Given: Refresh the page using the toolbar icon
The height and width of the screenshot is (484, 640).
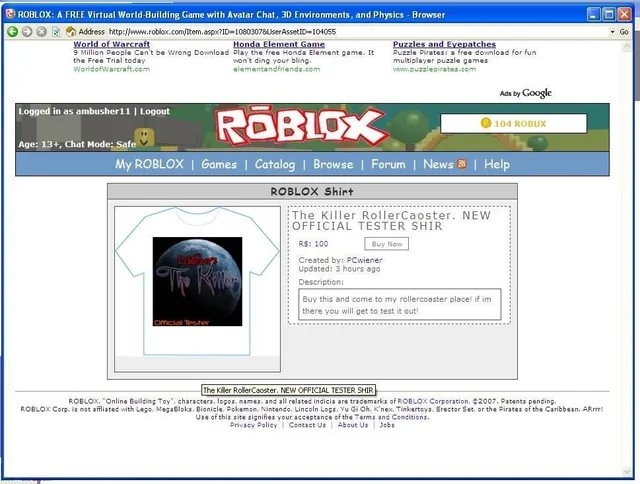Looking at the screenshot, I should [56, 31].
